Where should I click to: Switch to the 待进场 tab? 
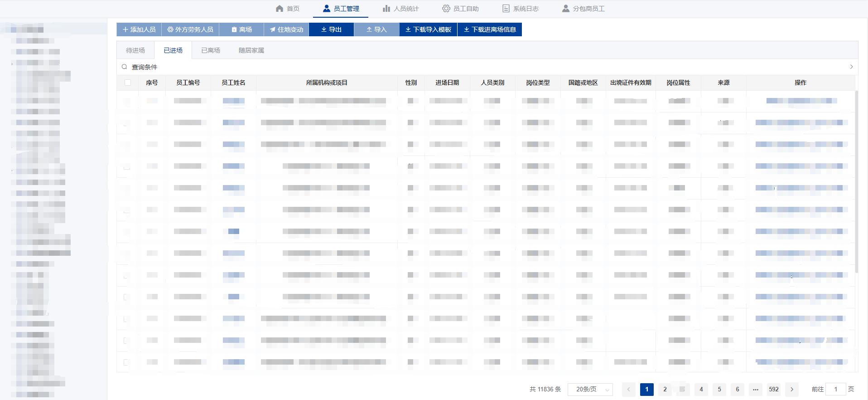[x=135, y=50]
